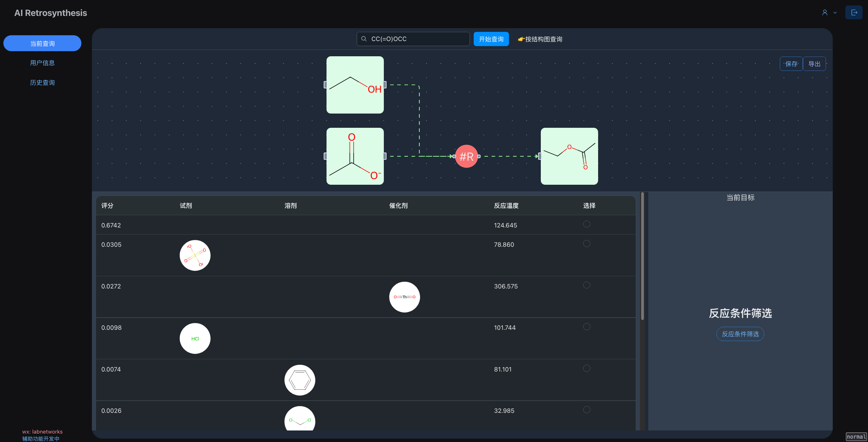Click the 保存 button

click(791, 64)
